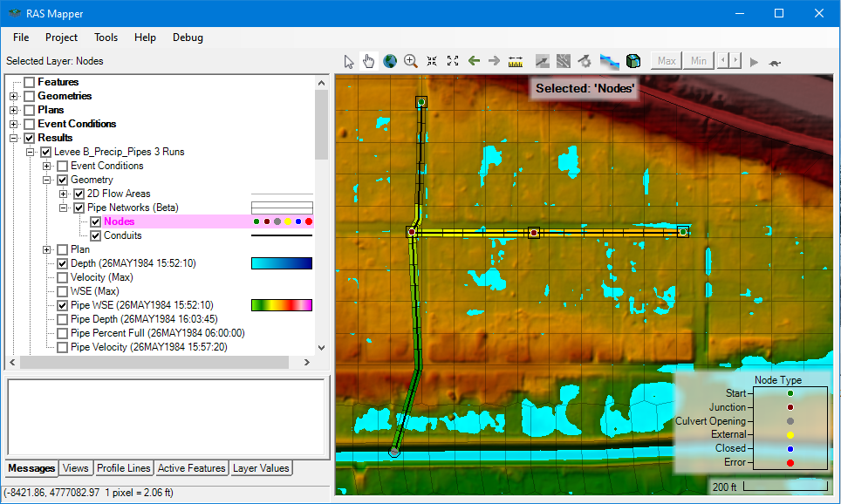841x504 pixels.
Task: Uncheck the Depth results layer checkbox
Action: click(63, 263)
